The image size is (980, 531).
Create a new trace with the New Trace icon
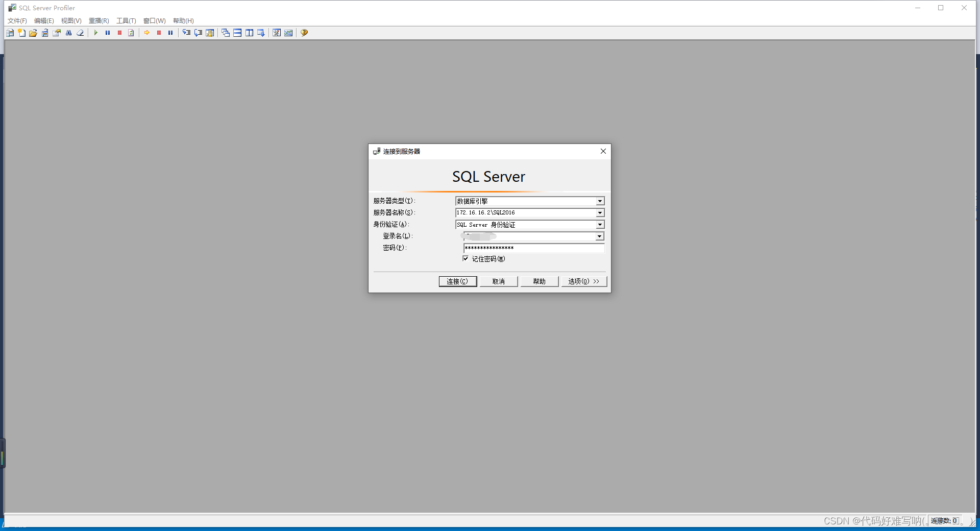[x=9, y=33]
